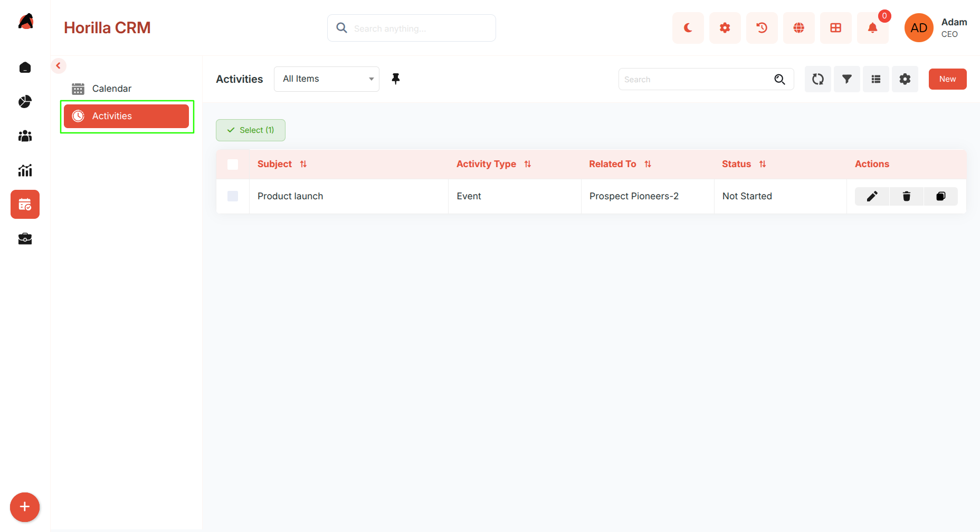
Task: Focus the 'Search anything...' global search field
Action: pyautogui.click(x=412, y=28)
